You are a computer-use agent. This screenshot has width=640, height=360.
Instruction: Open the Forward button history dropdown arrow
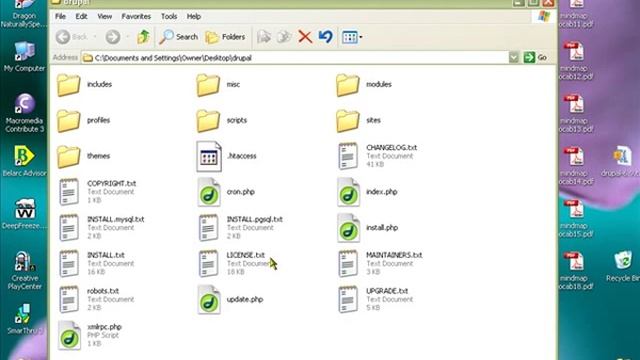pyautogui.click(x=127, y=37)
